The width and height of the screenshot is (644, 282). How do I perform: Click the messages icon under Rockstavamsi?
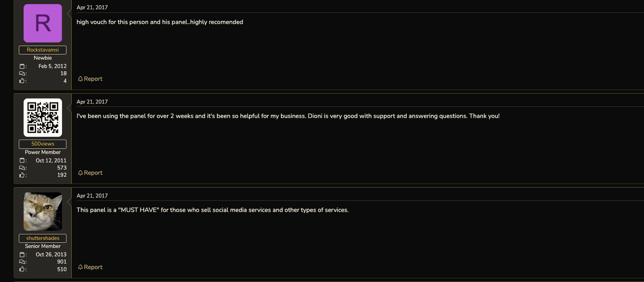(x=23, y=73)
